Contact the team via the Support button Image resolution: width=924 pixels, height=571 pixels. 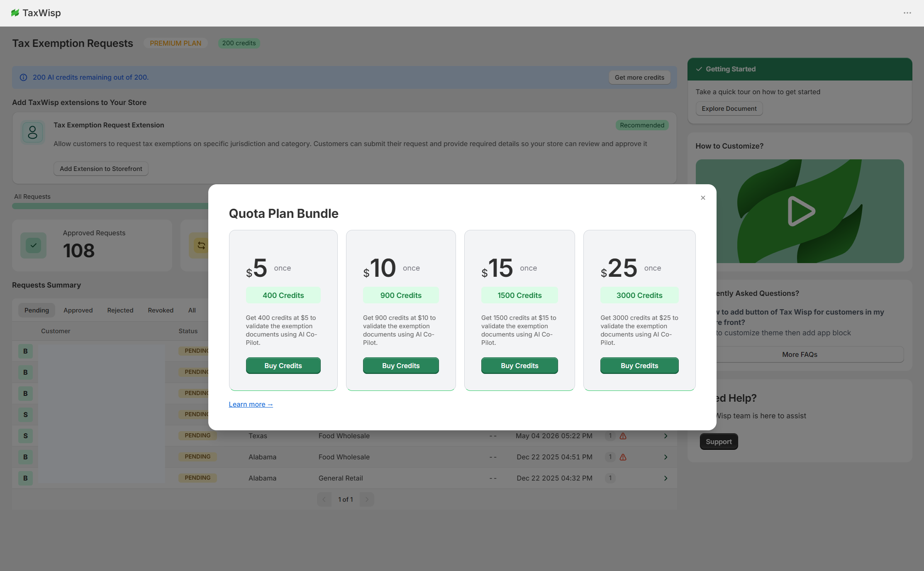(x=719, y=442)
